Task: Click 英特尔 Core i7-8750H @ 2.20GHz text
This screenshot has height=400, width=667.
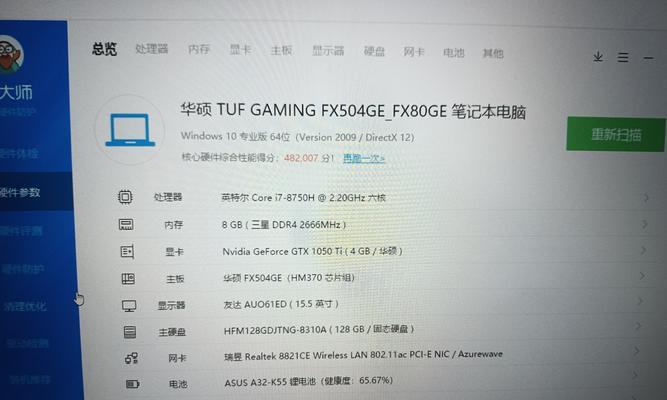Action: tap(303, 197)
